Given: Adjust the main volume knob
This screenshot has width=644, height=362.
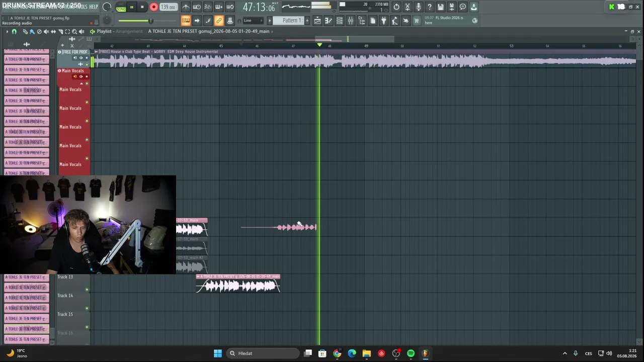Looking at the screenshot, I should (107, 7).
